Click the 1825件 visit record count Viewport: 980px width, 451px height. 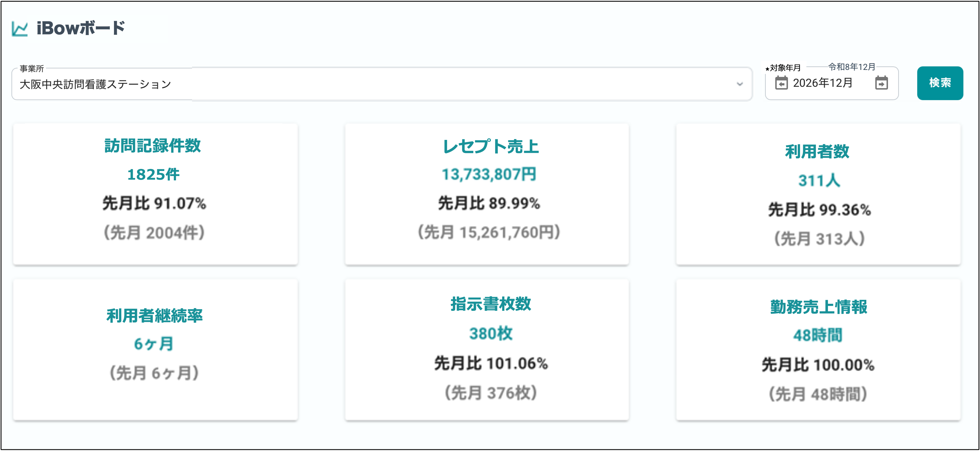click(x=153, y=175)
